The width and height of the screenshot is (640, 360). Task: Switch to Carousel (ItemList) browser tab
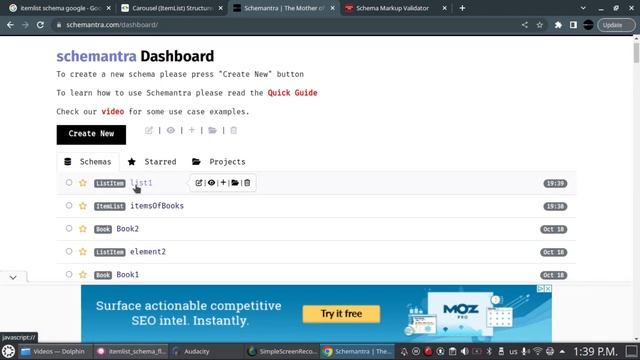[x=173, y=8]
